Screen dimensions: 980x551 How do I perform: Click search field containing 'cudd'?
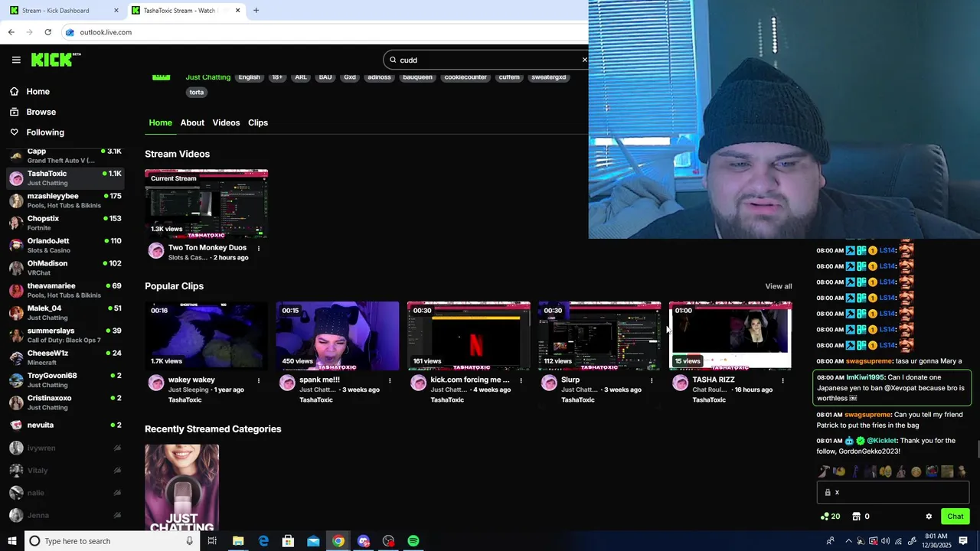point(486,60)
